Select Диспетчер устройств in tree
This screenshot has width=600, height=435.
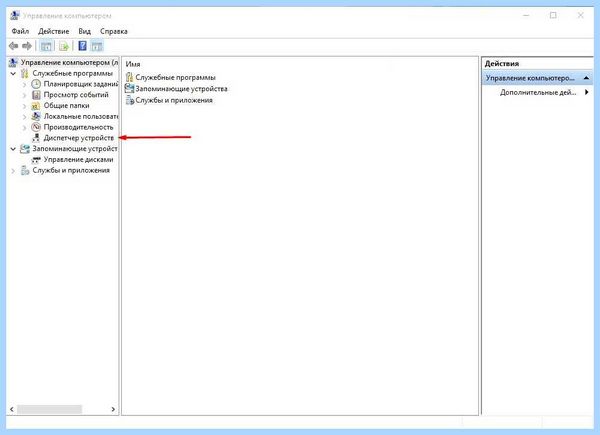[78, 138]
